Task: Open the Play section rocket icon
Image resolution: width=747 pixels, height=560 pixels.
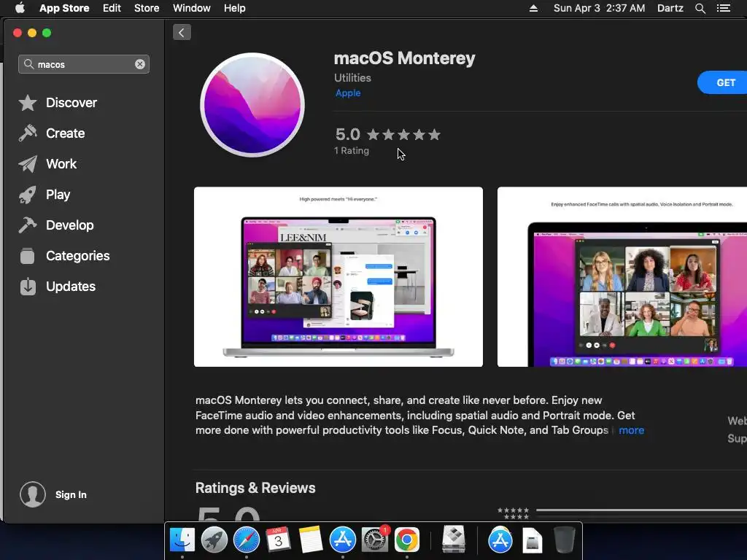Action: [28, 195]
